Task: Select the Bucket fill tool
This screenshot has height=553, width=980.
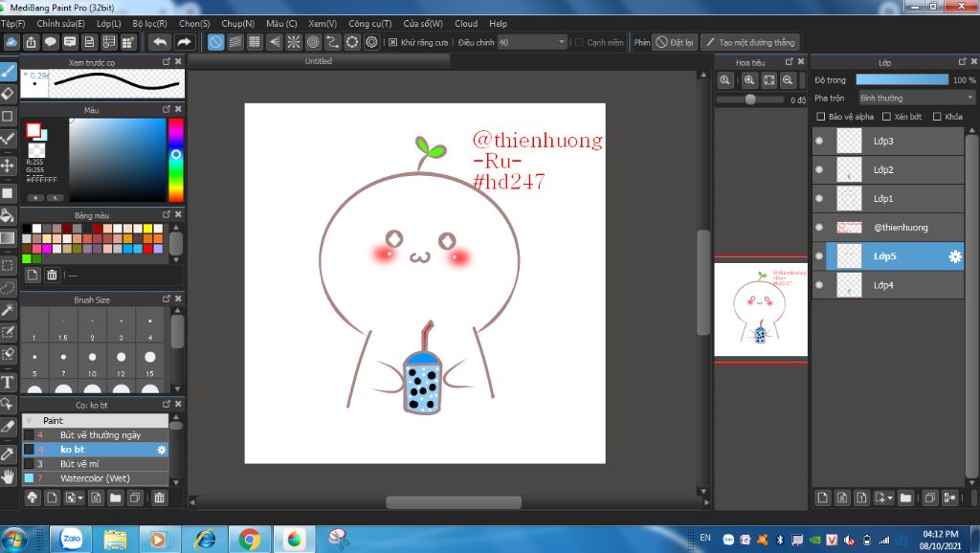Action: pyautogui.click(x=8, y=216)
